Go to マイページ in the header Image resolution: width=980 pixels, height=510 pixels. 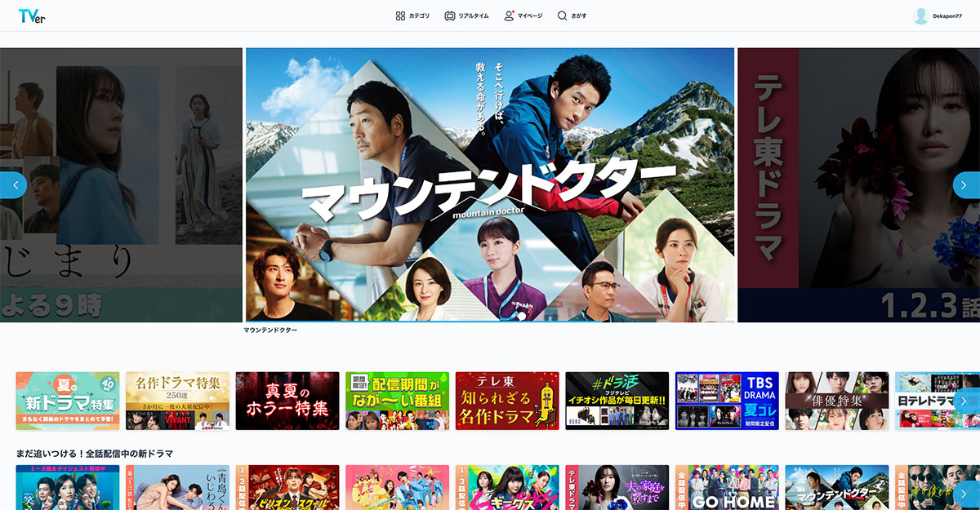point(523,16)
